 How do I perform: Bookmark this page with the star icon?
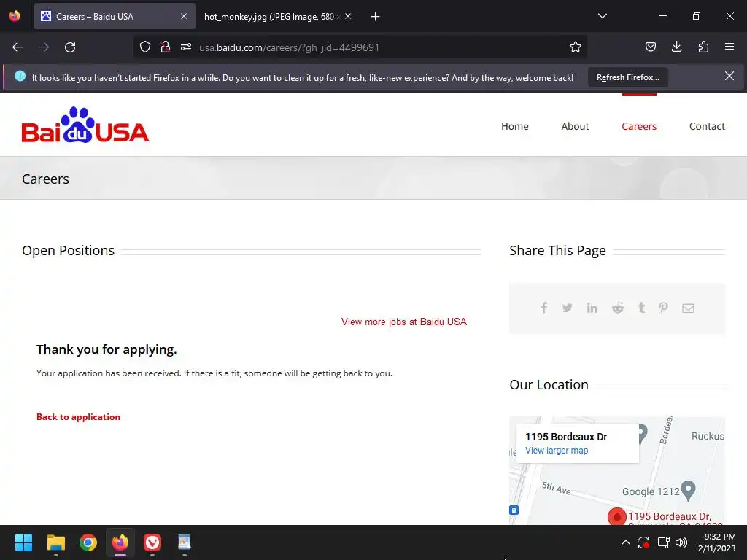tap(576, 47)
